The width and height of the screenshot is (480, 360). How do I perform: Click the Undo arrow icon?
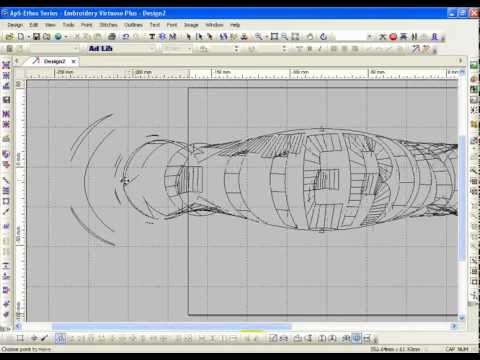(x=126, y=36)
